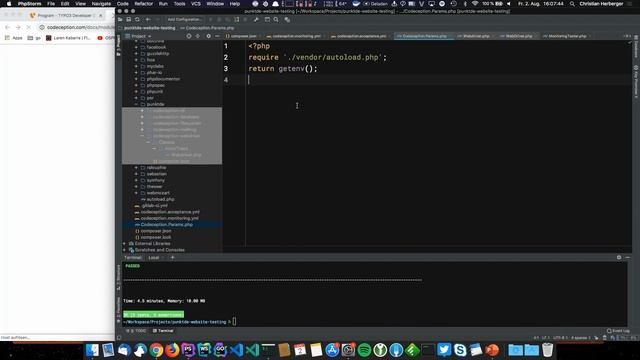Viewport: 640px width, 360px height.
Task: Expand the symfony folder
Action: tap(136, 180)
